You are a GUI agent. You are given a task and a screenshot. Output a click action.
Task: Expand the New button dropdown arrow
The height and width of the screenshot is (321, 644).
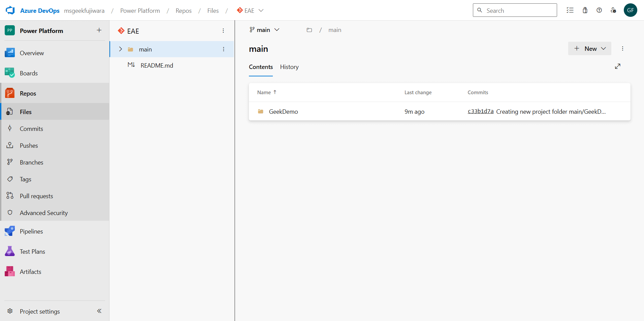(x=603, y=48)
